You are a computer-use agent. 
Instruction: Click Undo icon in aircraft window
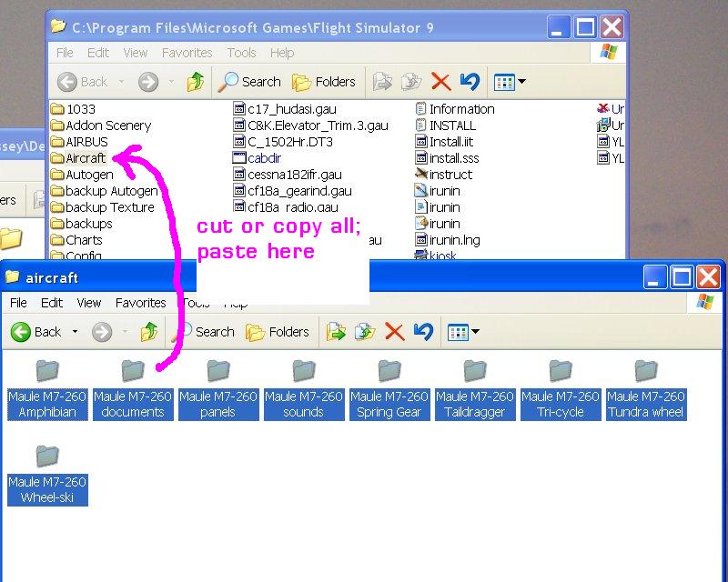tap(423, 332)
